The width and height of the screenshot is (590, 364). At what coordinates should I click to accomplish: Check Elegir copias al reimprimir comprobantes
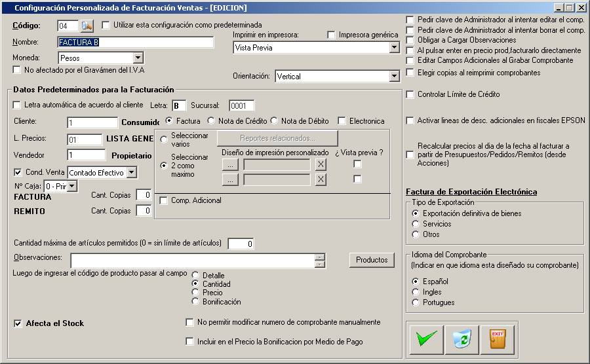pyautogui.click(x=410, y=73)
